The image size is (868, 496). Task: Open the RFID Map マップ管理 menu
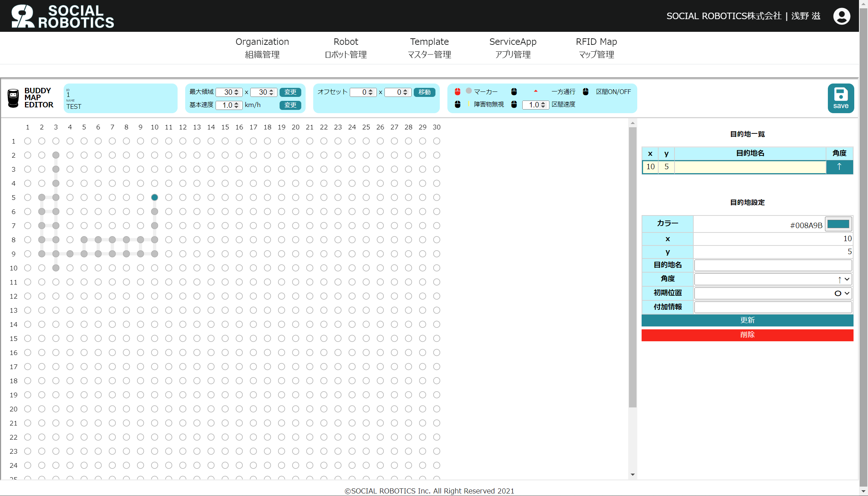[x=596, y=48]
